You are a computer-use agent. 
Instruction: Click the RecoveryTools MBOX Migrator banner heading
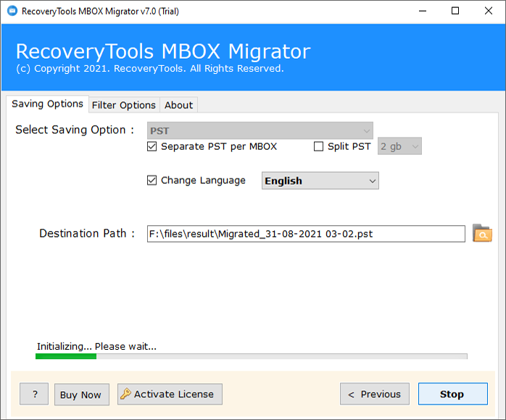pos(163,51)
